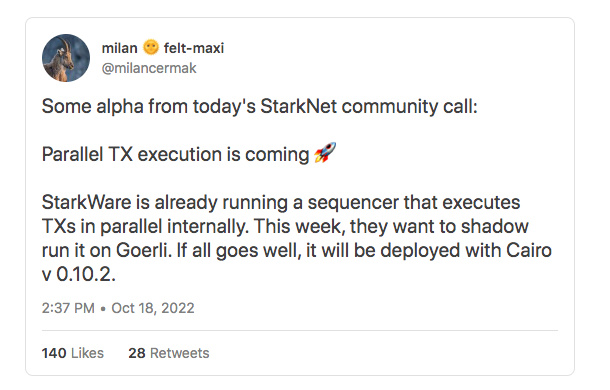The height and width of the screenshot is (390, 610).
Task: Click the word 'StarkNet' in the tweet
Action: tap(298, 106)
